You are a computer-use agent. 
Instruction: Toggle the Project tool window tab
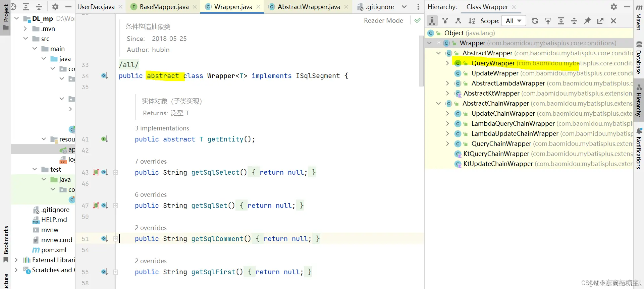pos(6,17)
